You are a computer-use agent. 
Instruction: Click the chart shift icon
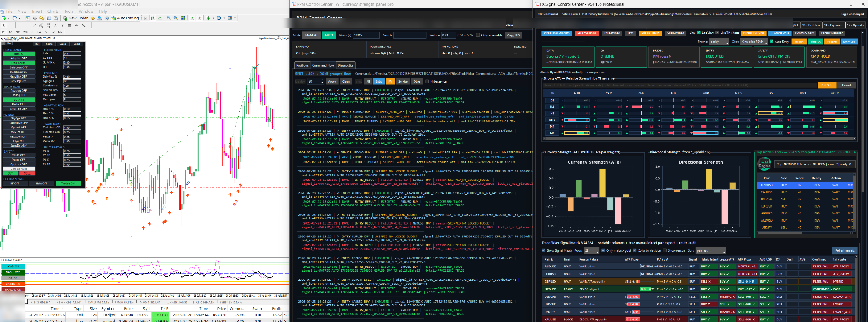[199, 18]
